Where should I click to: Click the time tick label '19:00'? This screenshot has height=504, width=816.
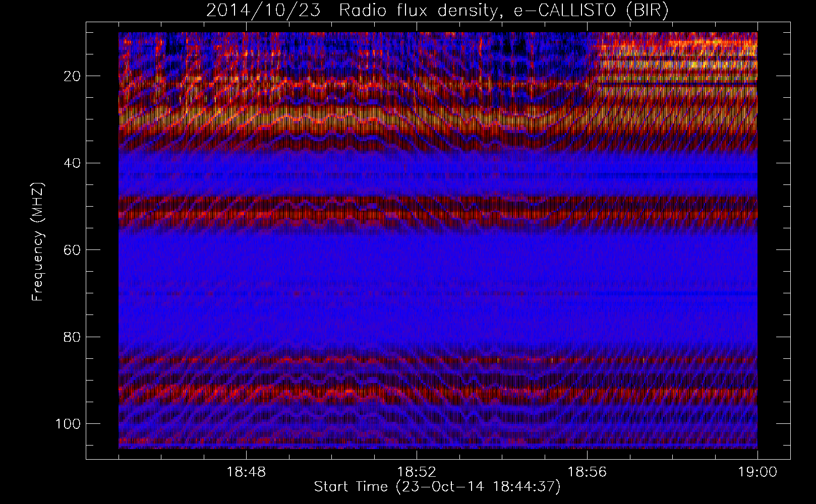[x=757, y=472]
